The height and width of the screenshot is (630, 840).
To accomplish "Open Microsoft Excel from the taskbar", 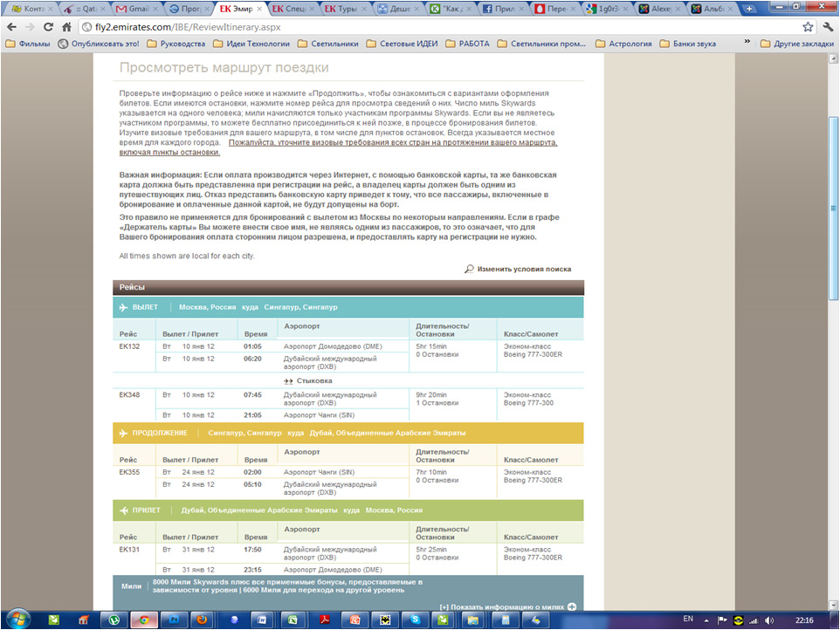I will point(293,620).
